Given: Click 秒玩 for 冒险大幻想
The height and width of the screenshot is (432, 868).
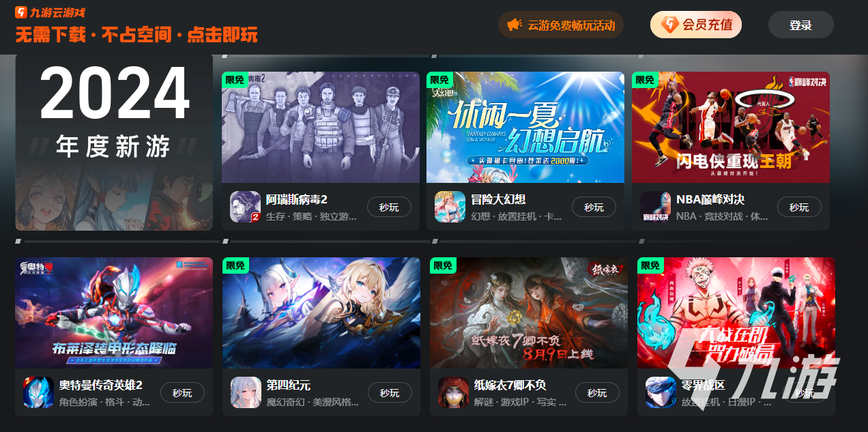Looking at the screenshot, I should (x=594, y=207).
